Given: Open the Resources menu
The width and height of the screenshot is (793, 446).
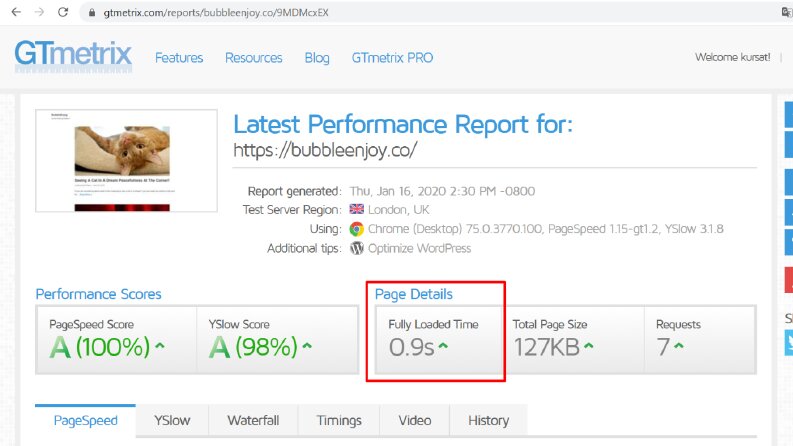Looking at the screenshot, I should [254, 58].
